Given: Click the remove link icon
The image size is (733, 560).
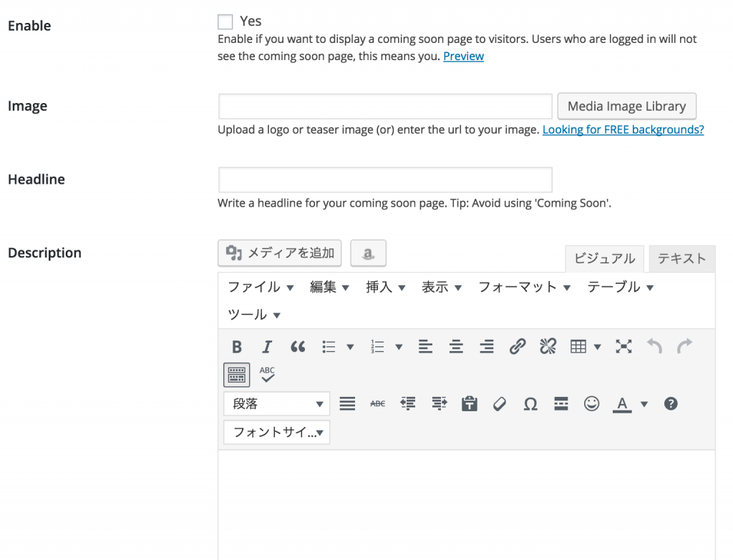Looking at the screenshot, I should tap(548, 347).
